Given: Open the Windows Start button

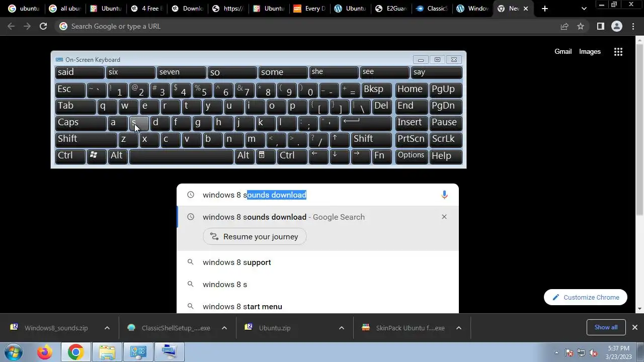Looking at the screenshot, I should [x=14, y=352].
